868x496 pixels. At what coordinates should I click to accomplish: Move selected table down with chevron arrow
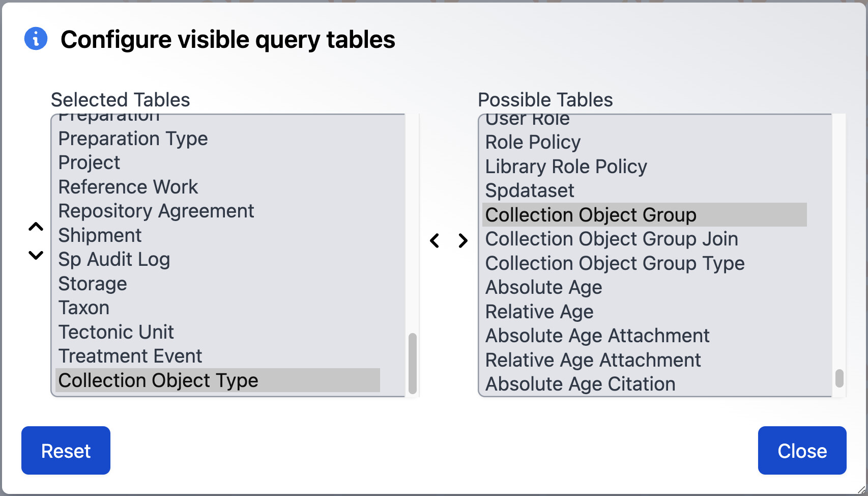[x=36, y=255]
